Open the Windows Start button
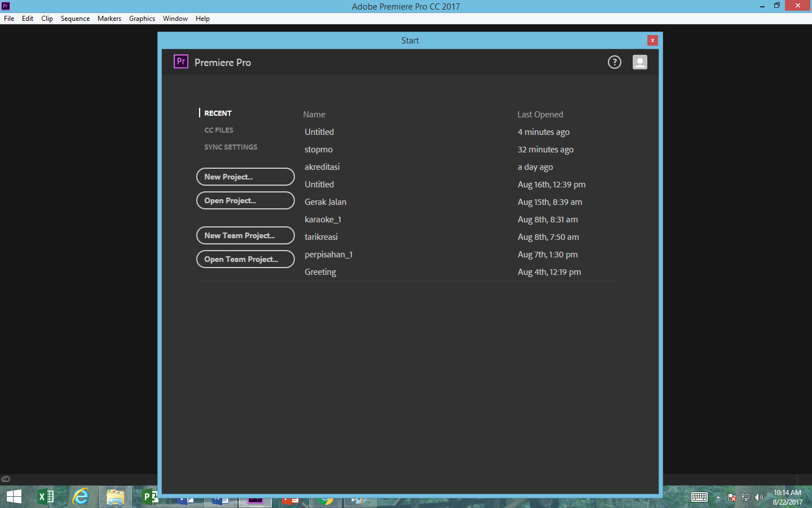 (14, 497)
